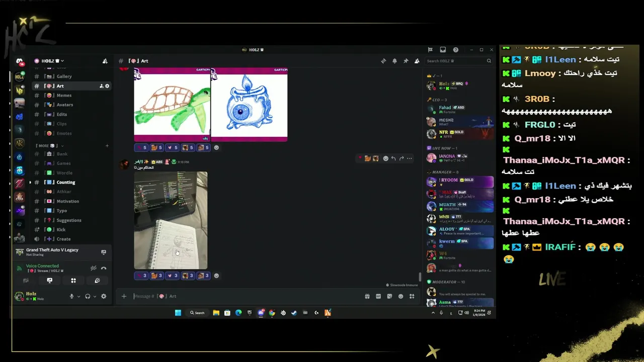
Task: Open Steam from the taskbar
Action: pyautogui.click(x=294, y=313)
